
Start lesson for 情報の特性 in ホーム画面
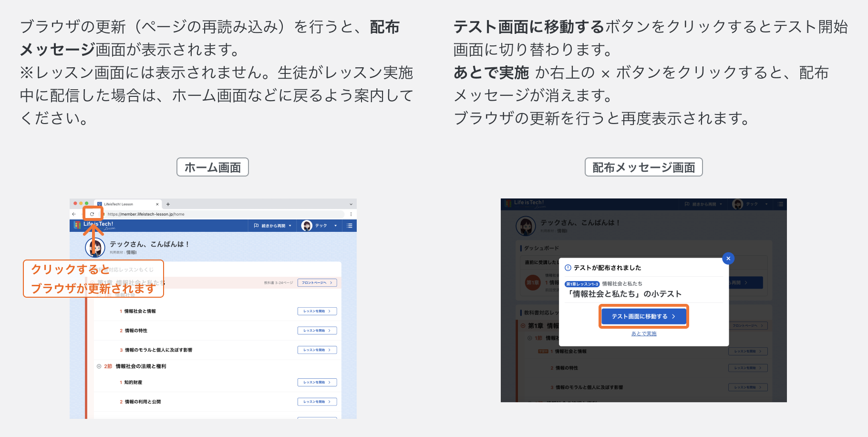pyautogui.click(x=317, y=331)
